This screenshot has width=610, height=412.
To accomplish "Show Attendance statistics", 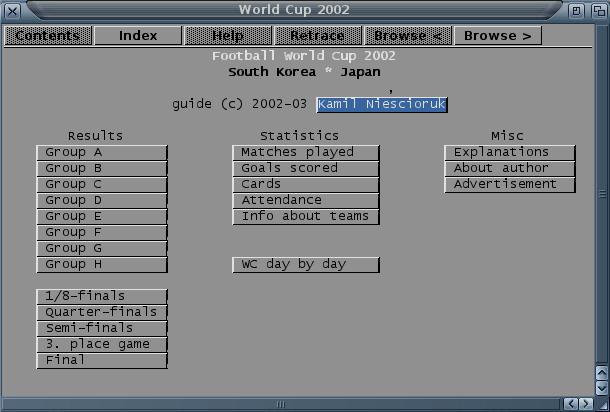I will 306,200.
